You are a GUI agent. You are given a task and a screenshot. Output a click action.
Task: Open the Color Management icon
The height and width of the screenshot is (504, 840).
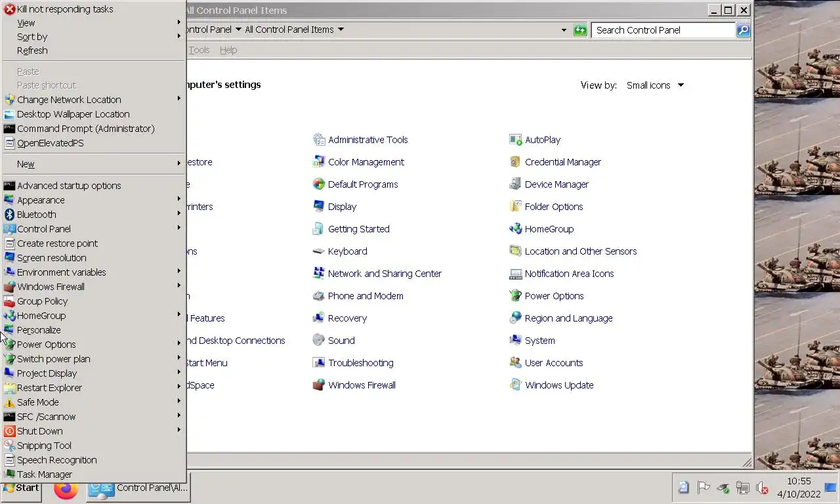[x=319, y=162]
